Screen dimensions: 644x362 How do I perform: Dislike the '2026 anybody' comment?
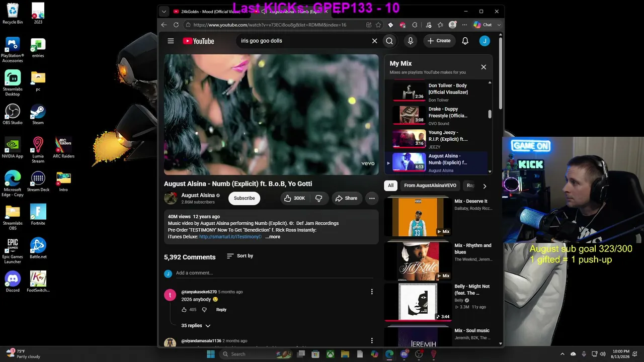(204, 310)
